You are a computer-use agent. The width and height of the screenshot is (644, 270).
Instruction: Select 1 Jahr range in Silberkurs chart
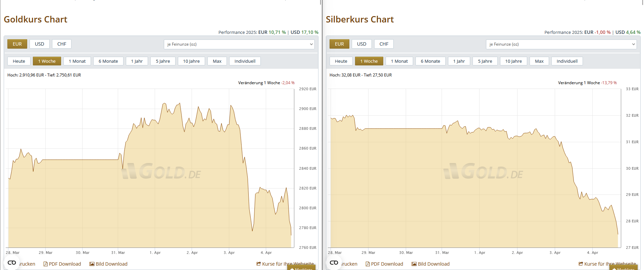coord(459,61)
